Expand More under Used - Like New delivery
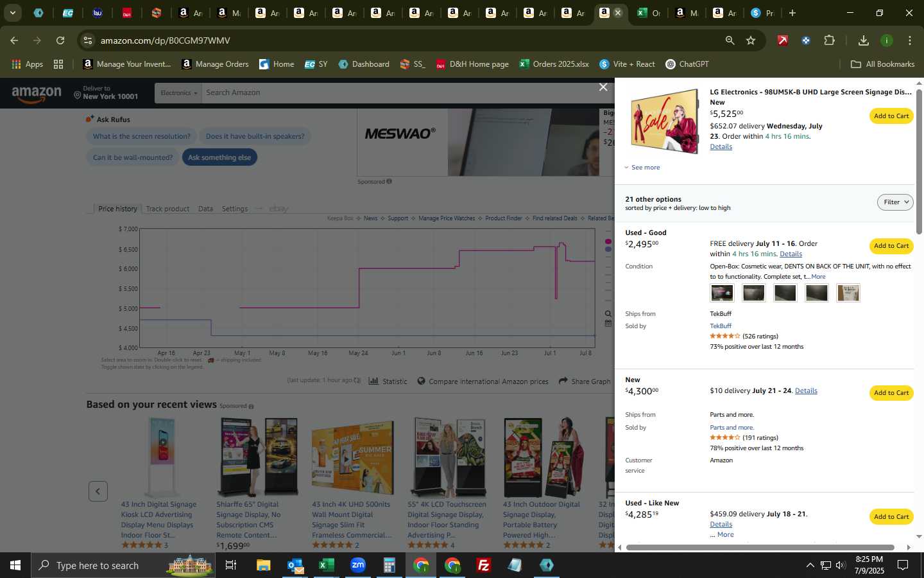This screenshot has width=924, height=578. [x=725, y=535]
